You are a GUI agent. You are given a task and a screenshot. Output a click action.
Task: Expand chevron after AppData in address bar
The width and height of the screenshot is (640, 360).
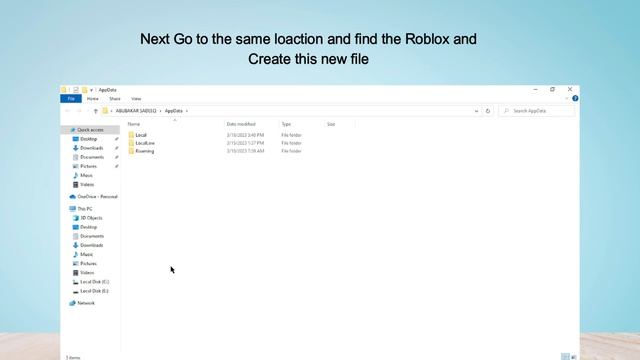(187, 111)
